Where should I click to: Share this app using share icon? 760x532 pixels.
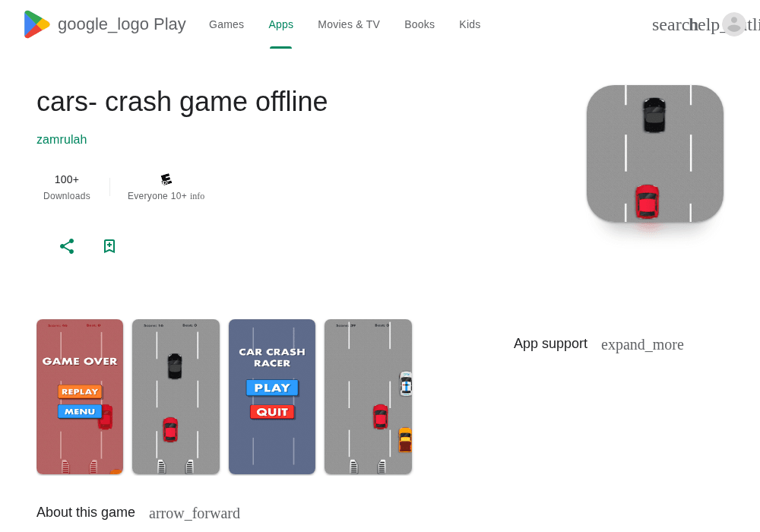67,246
